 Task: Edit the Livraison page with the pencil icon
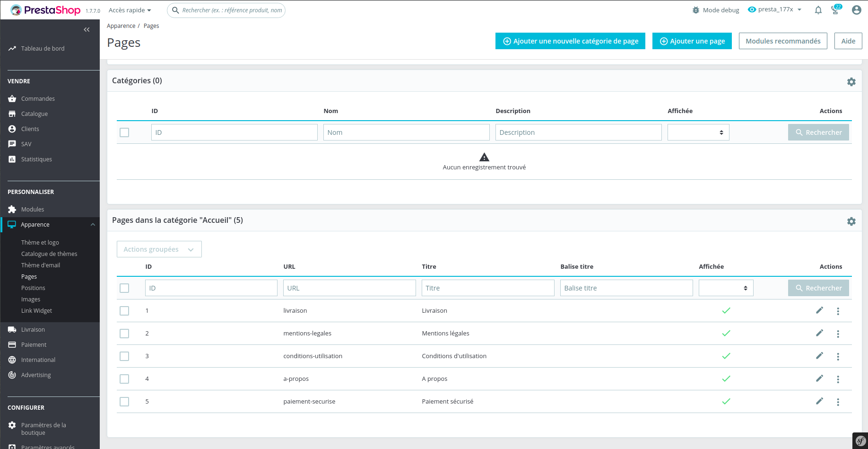click(819, 311)
